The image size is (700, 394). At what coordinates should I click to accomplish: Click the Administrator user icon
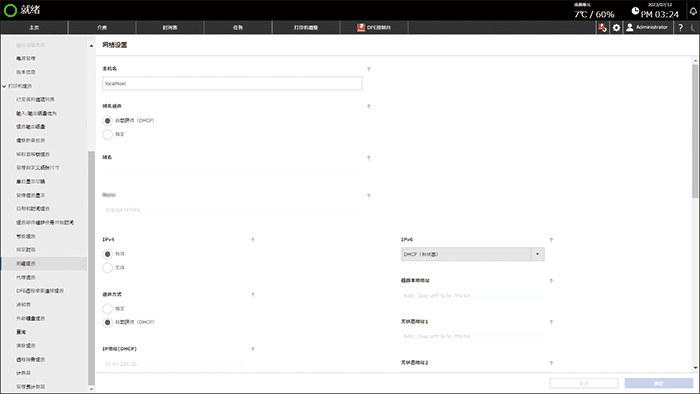(x=629, y=28)
